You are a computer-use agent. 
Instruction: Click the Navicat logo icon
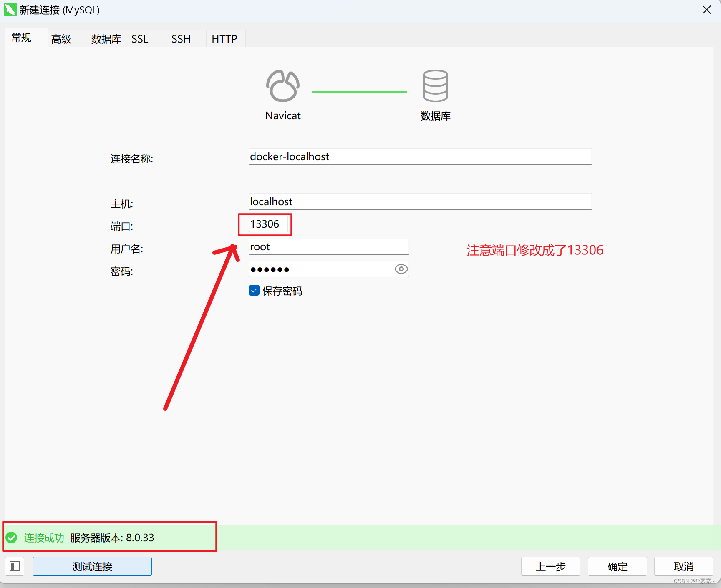click(283, 86)
